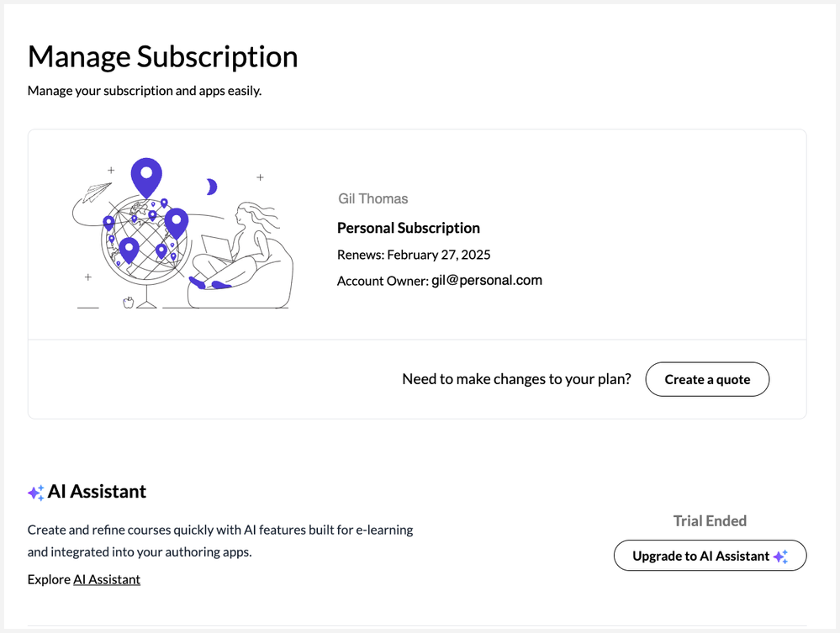Image resolution: width=840 pixels, height=633 pixels.
Task: Click the purple crescent moon icon
Action: pyautogui.click(x=212, y=187)
